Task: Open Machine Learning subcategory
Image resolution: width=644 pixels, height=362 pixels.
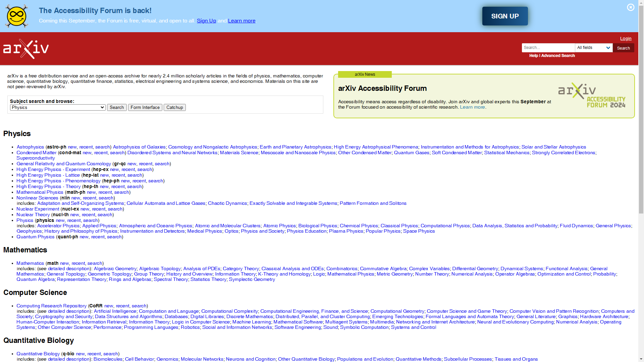Action: coord(252,322)
